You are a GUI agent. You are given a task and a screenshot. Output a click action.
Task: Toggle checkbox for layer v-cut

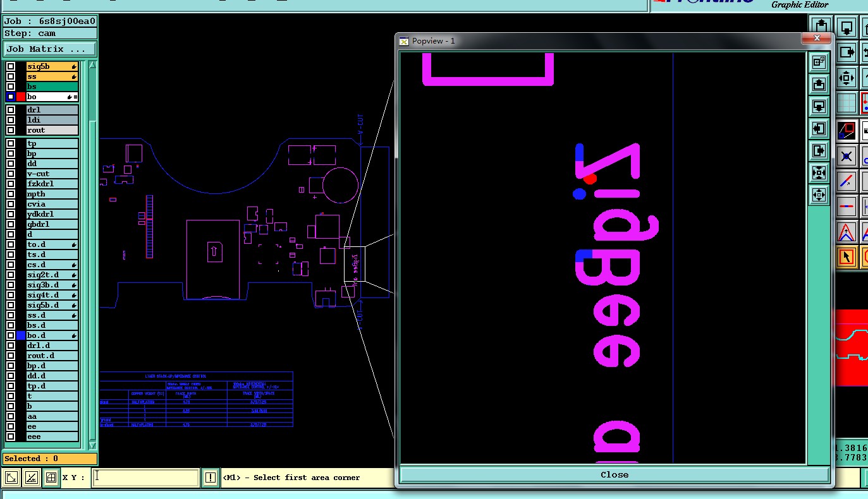click(x=11, y=174)
